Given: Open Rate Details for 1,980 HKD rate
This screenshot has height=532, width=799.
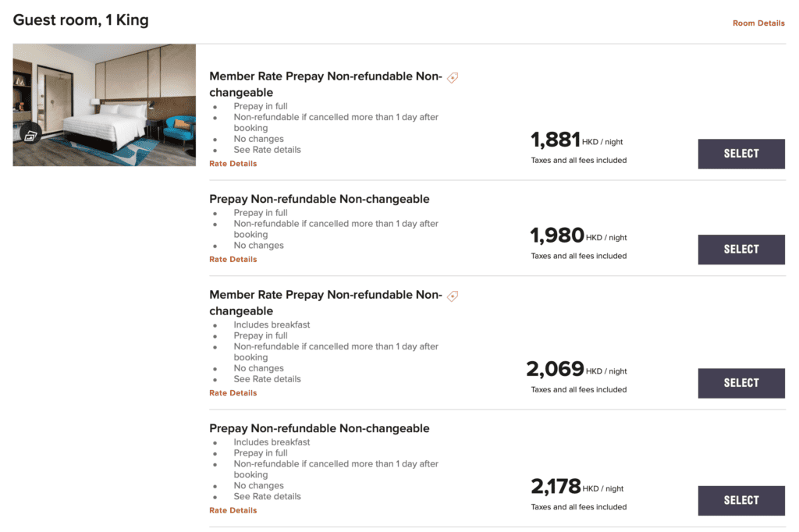Looking at the screenshot, I should point(233,259).
